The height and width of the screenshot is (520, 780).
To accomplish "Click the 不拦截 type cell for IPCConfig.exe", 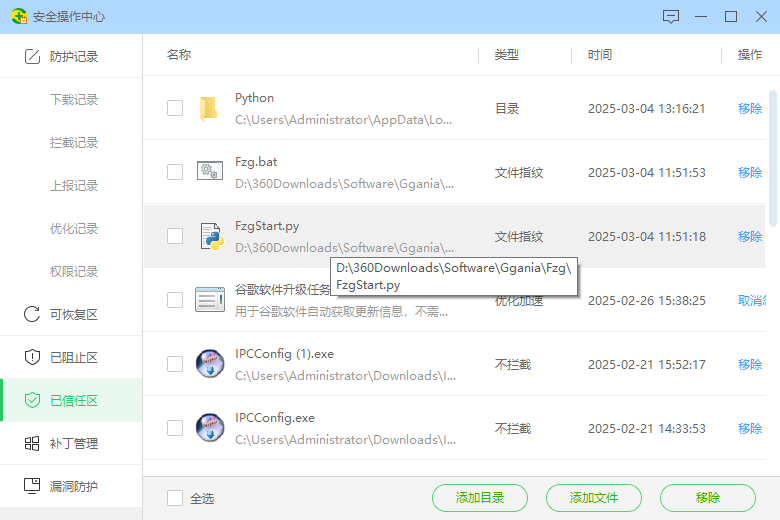I will 513,428.
